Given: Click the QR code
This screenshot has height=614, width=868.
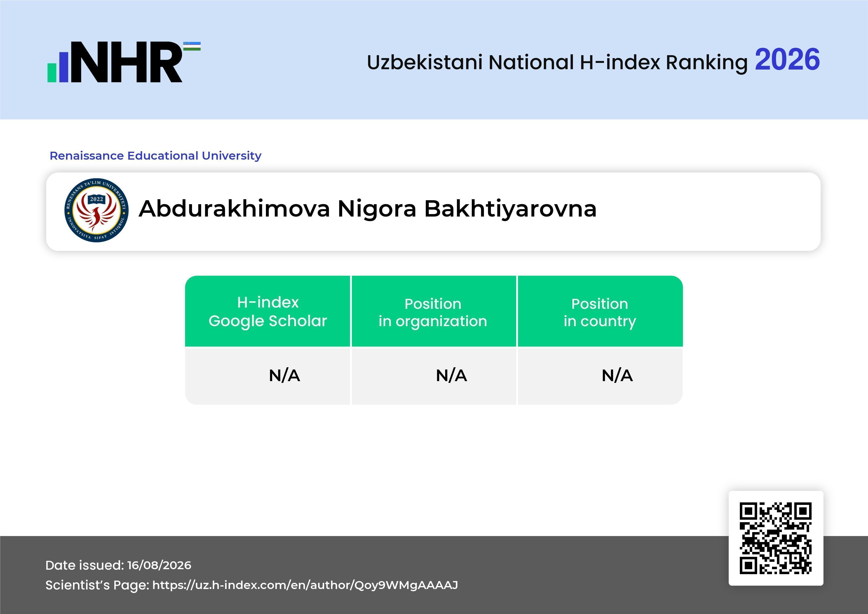Looking at the screenshot, I should (x=776, y=538).
